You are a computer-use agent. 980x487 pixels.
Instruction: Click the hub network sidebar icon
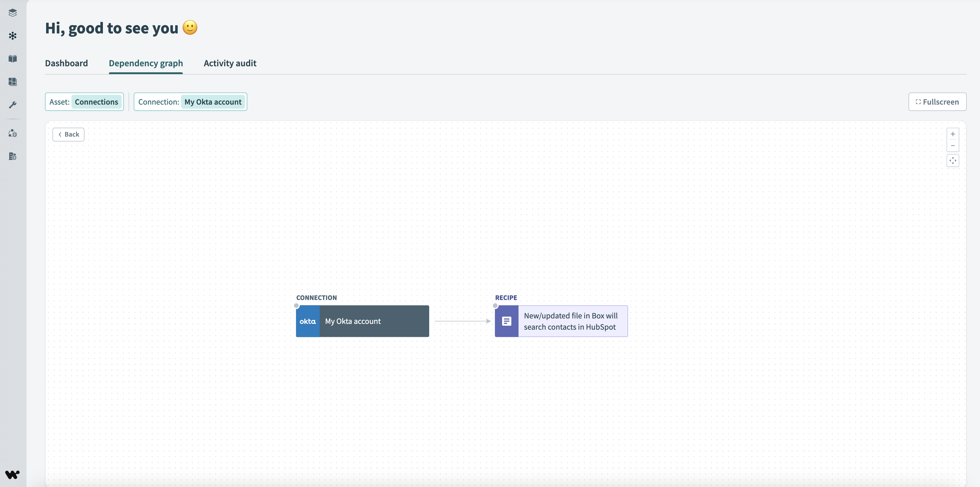13,36
